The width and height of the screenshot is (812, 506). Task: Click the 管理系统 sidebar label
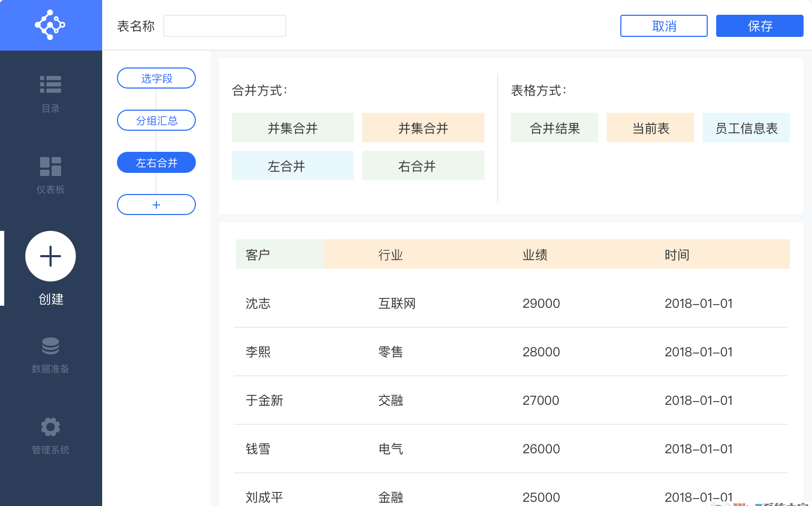coord(51,450)
